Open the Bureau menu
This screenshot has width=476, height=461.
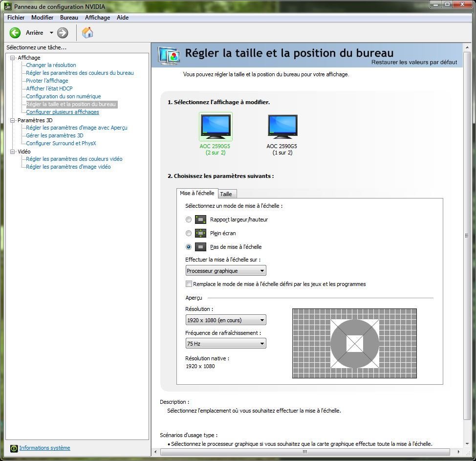[69, 17]
